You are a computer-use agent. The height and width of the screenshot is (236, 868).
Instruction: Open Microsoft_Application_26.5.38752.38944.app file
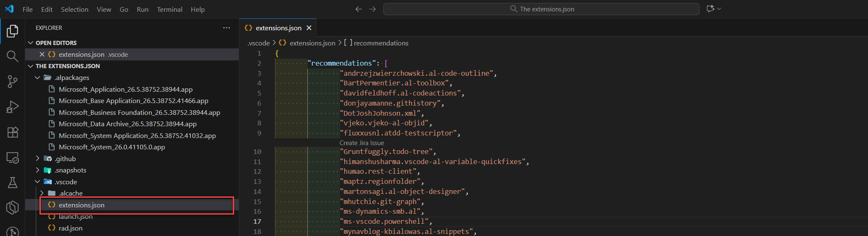[x=126, y=89]
